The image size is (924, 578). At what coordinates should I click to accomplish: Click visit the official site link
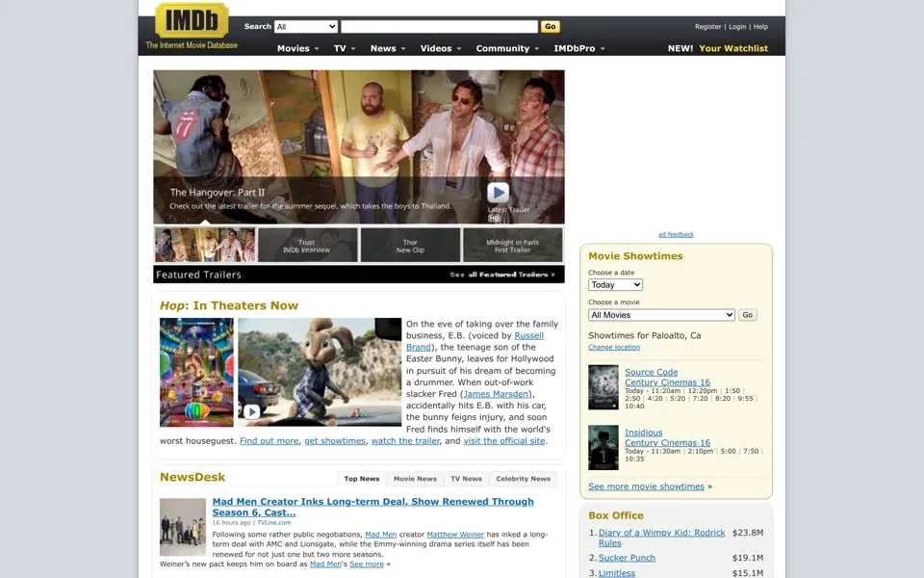point(503,440)
